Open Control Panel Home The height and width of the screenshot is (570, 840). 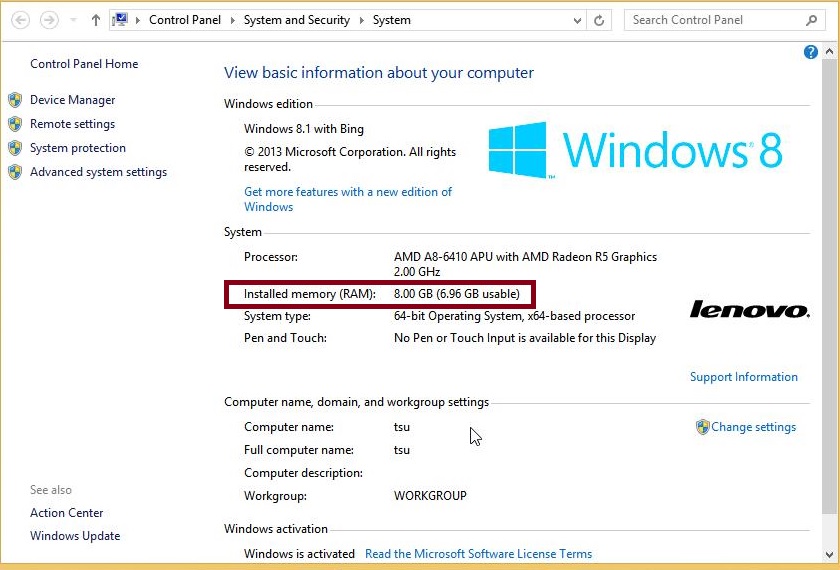[84, 64]
